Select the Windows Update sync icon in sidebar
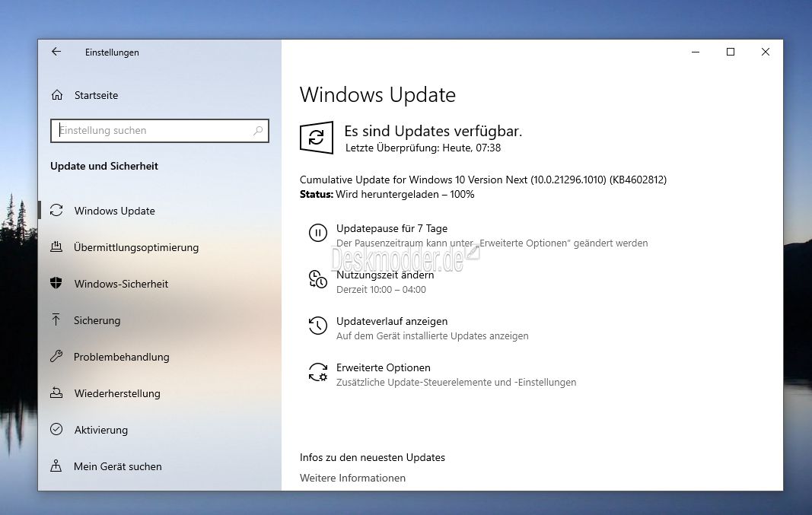The height and width of the screenshot is (515, 812). coord(56,211)
